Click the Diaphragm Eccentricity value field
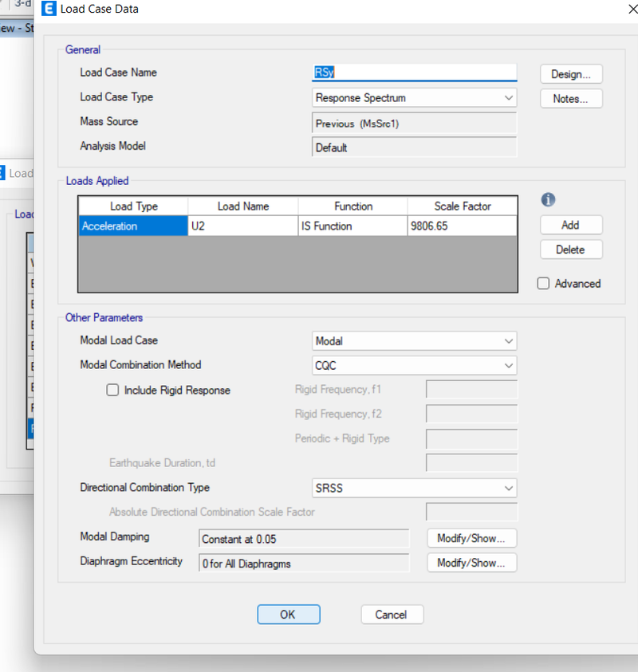 304,563
